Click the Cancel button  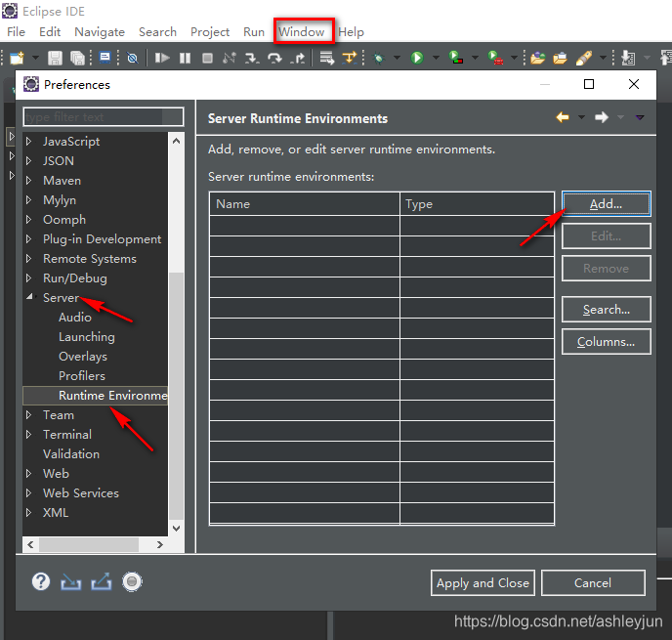click(x=593, y=582)
